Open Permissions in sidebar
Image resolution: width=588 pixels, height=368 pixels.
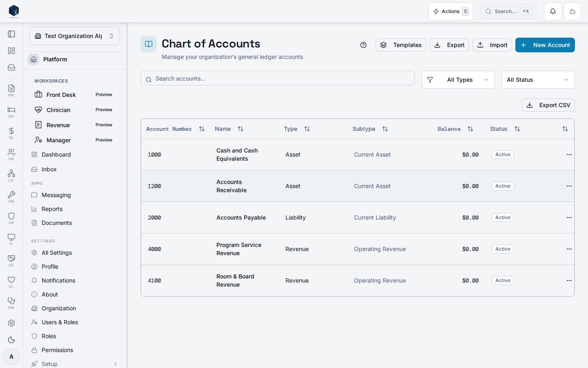[x=75, y=350]
